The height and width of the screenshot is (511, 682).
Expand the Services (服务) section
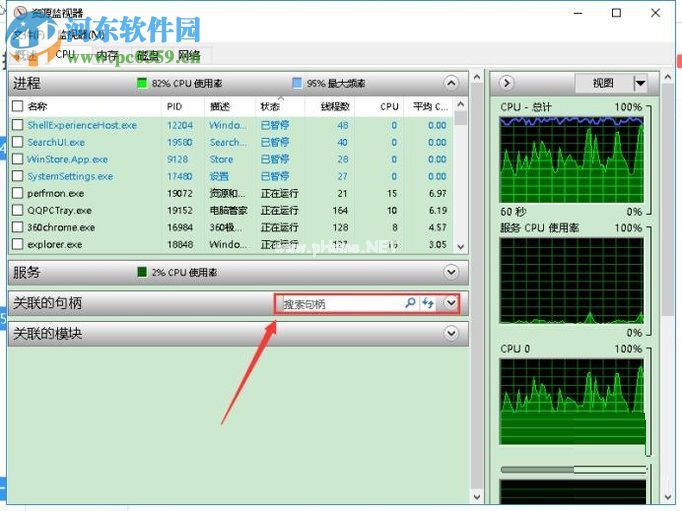[x=451, y=272]
